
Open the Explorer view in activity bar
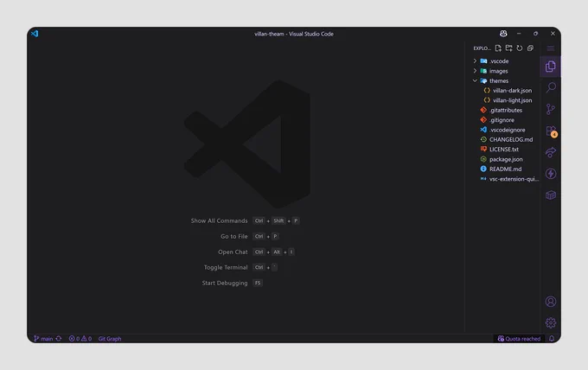tap(551, 67)
